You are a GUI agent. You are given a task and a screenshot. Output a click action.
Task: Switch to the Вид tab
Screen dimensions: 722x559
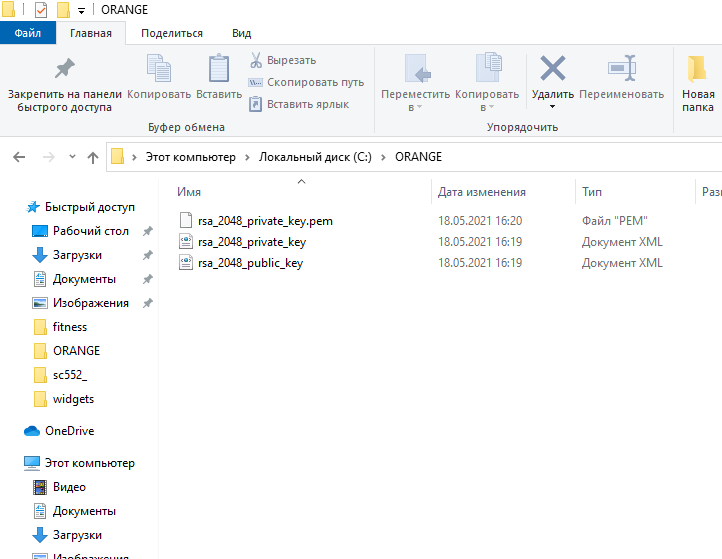[241, 33]
